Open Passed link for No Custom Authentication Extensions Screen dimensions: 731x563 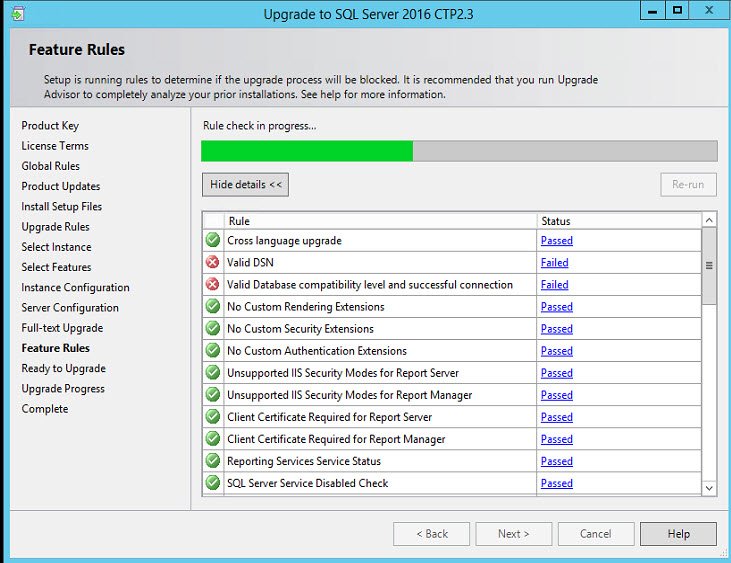557,350
